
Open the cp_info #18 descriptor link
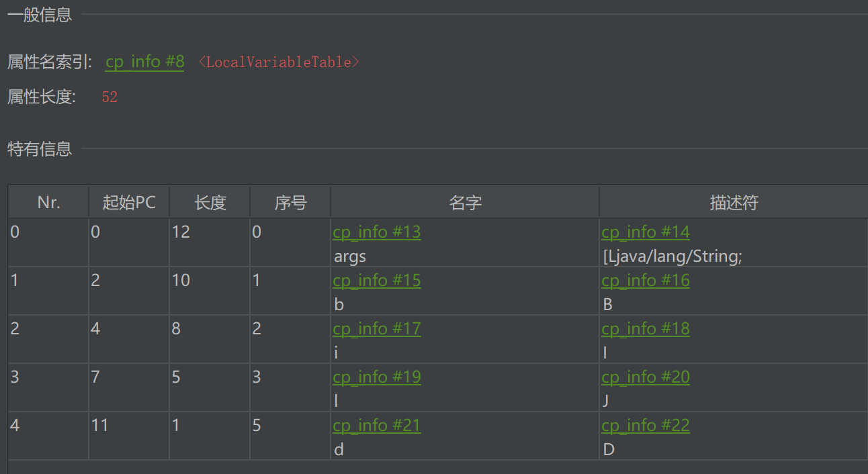tap(646, 329)
